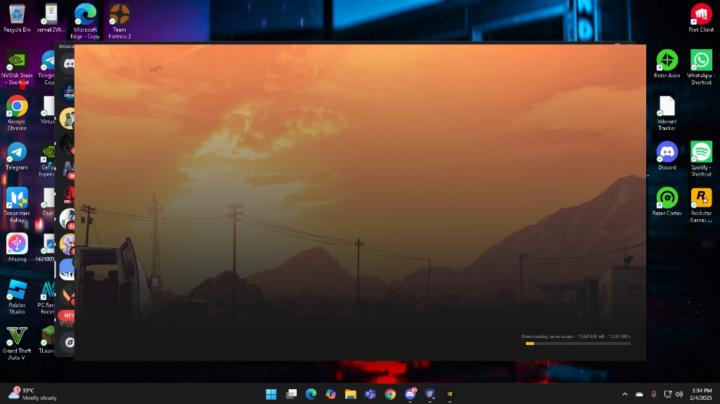This screenshot has height=404, width=720.
Task: Click the Discord home button in the sidebar
Action: click(68, 64)
